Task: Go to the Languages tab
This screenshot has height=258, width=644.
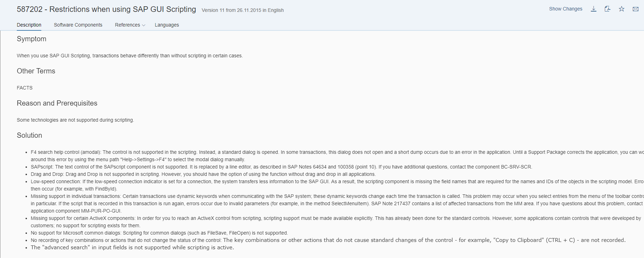Action: [x=167, y=25]
